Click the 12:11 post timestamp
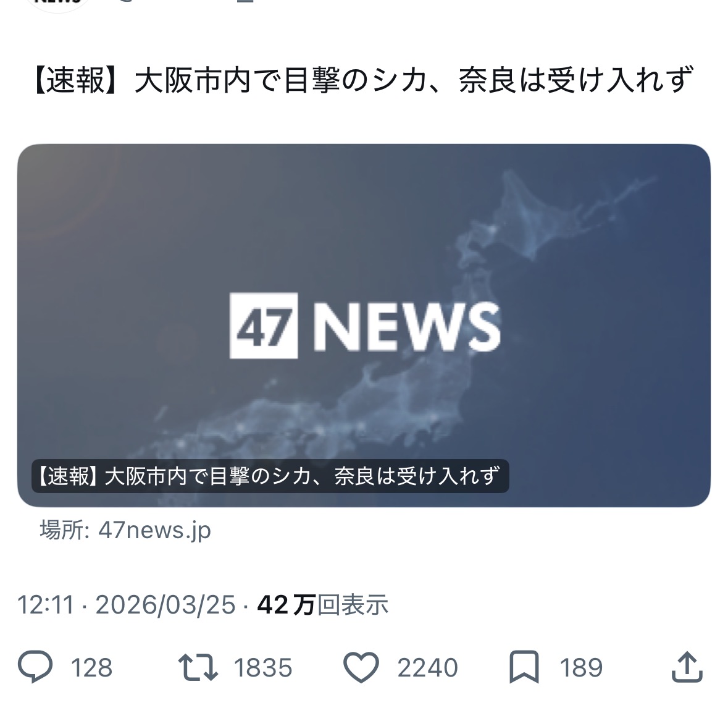 tap(46, 605)
